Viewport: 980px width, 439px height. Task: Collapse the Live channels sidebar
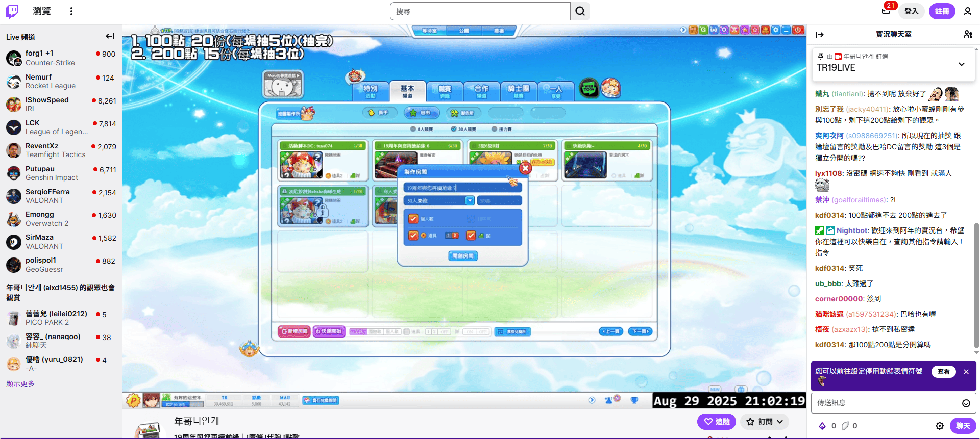tap(110, 36)
